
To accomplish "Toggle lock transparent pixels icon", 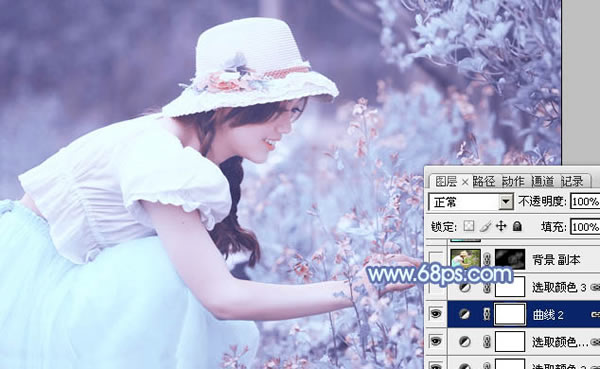I will (469, 226).
